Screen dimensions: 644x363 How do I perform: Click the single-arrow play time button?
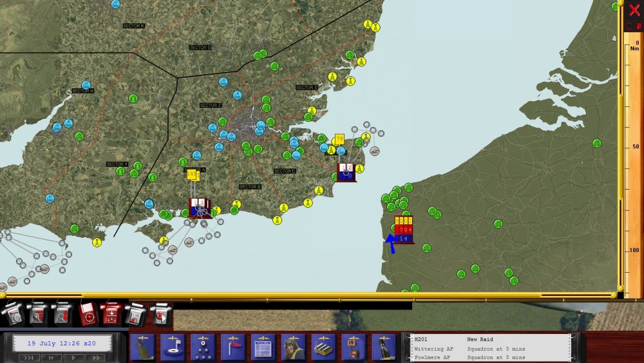click(x=73, y=358)
